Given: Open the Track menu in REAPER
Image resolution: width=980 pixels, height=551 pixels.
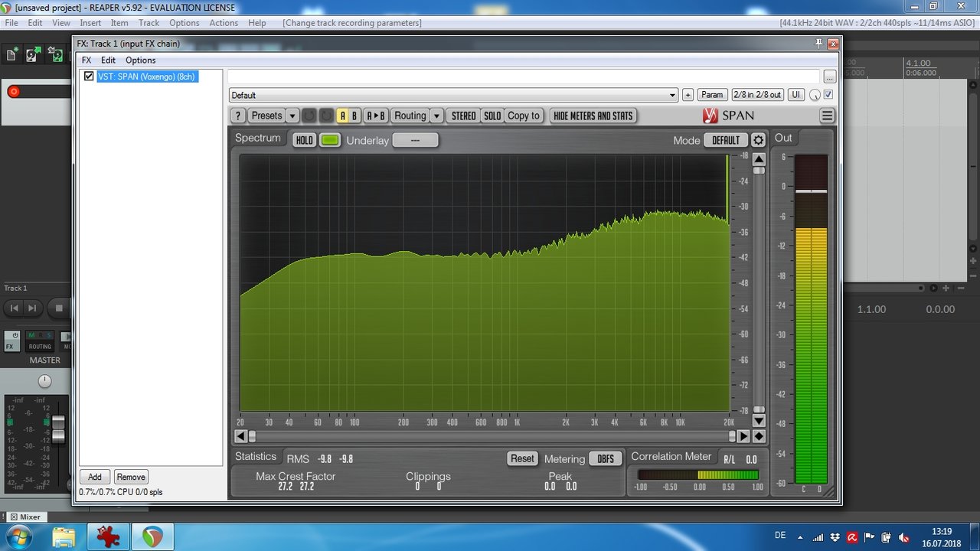Looking at the screenshot, I should (x=149, y=23).
